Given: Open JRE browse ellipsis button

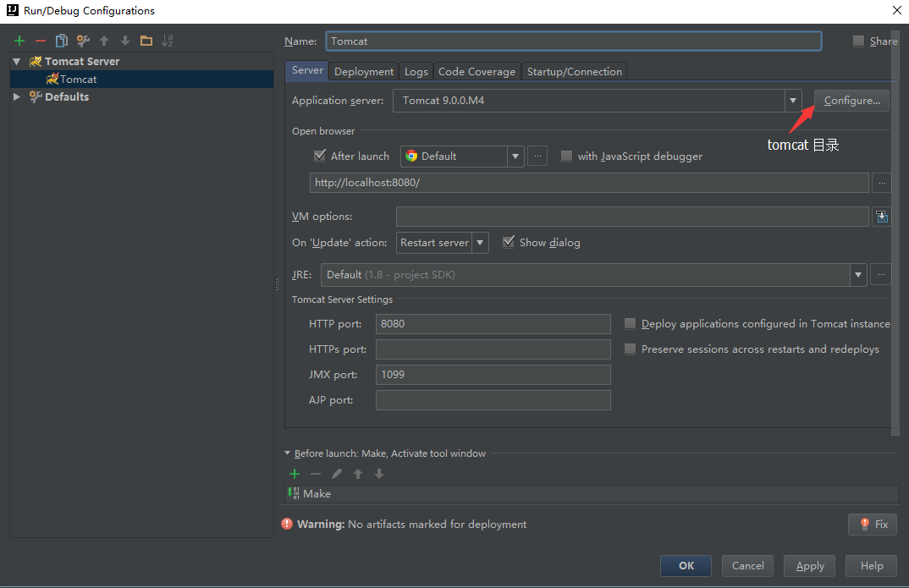Looking at the screenshot, I should click(x=881, y=275).
